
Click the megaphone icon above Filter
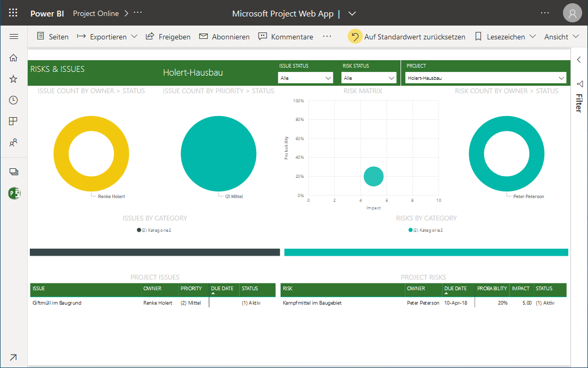click(x=580, y=84)
